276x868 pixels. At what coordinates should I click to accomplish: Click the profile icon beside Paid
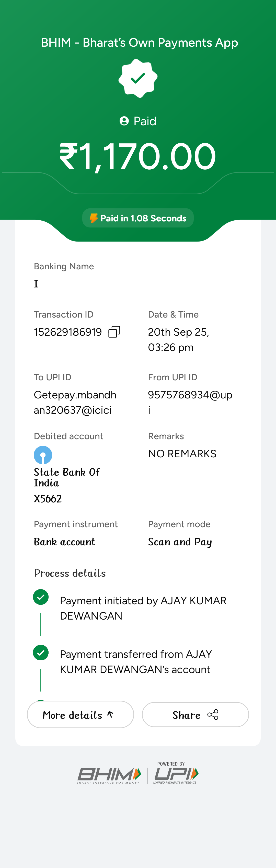(124, 121)
